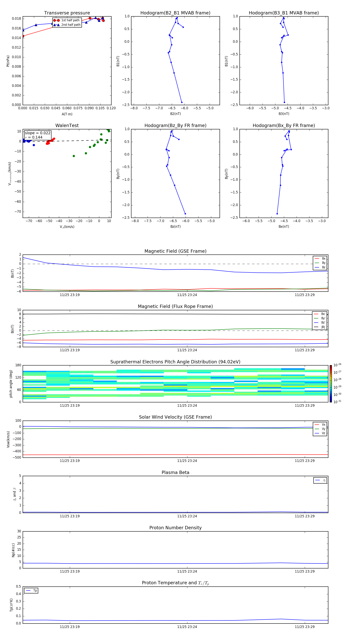Image resolution: width=351 pixels, height=644 pixels.
Task: Click the 'Hodogram(B3_B1 MVAB frame)' title
Action: point(284,13)
